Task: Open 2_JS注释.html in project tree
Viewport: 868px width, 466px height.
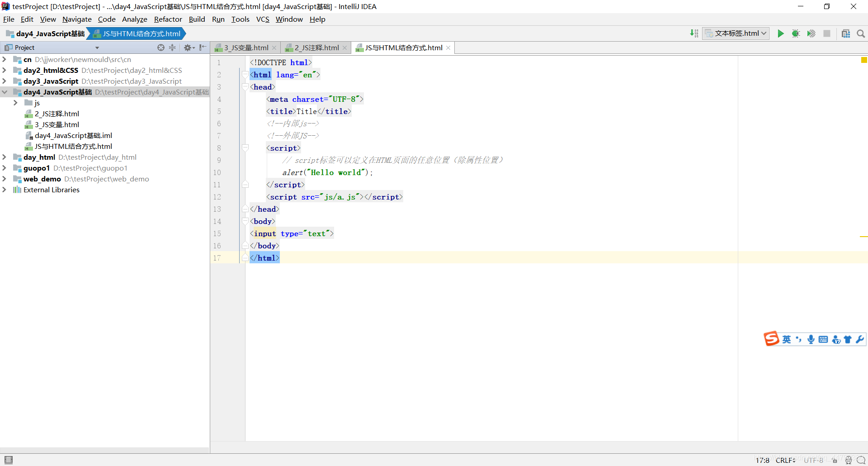Action: (57, 114)
